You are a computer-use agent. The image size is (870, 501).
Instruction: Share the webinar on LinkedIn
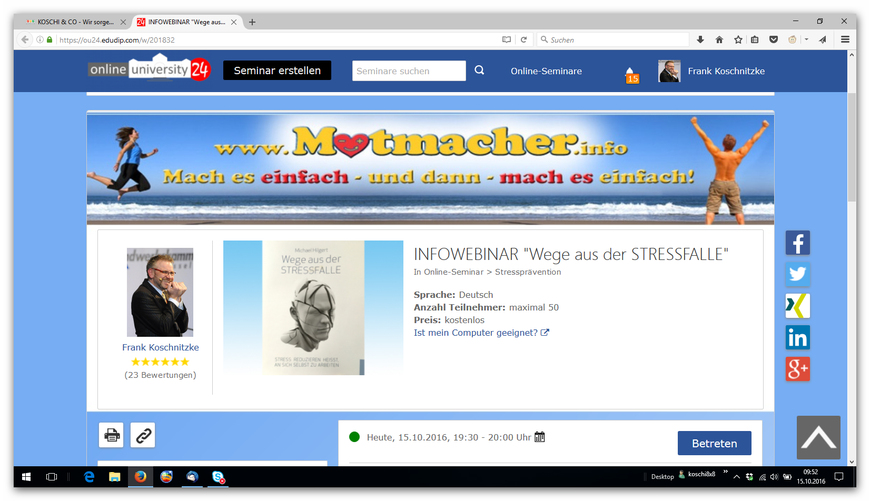click(x=797, y=337)
